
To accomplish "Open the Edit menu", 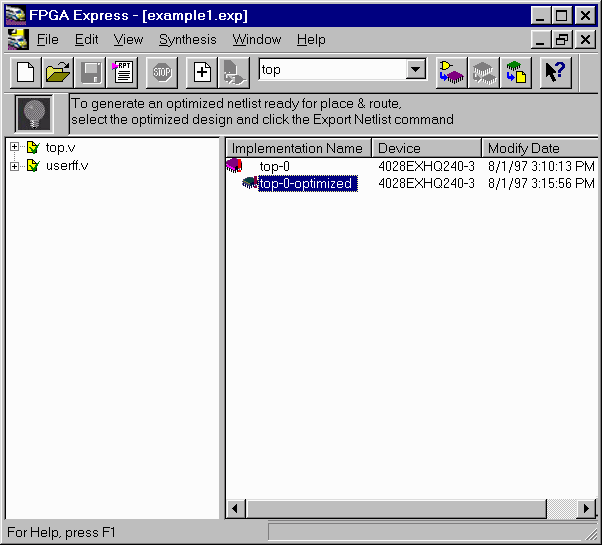I will [x=86, y=40].
